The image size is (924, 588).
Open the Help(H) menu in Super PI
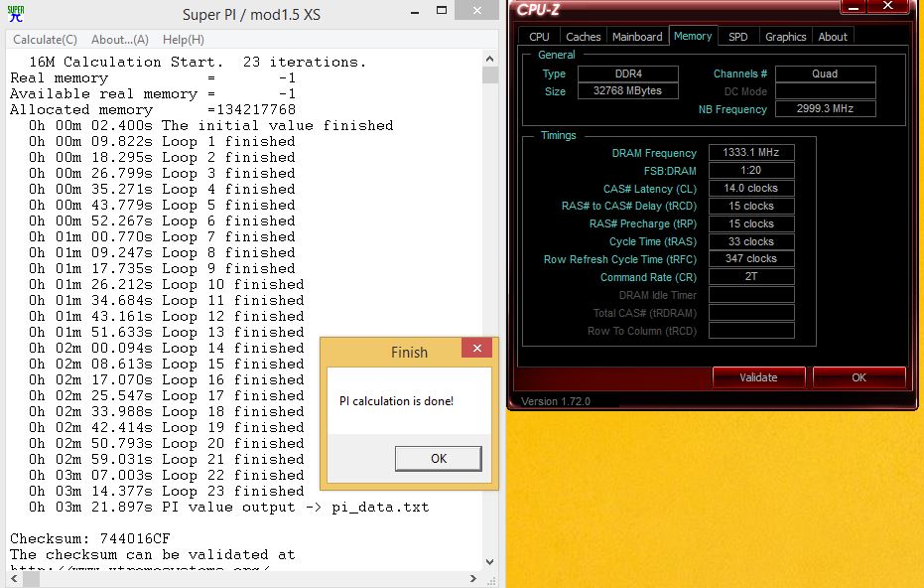[184, 40]
